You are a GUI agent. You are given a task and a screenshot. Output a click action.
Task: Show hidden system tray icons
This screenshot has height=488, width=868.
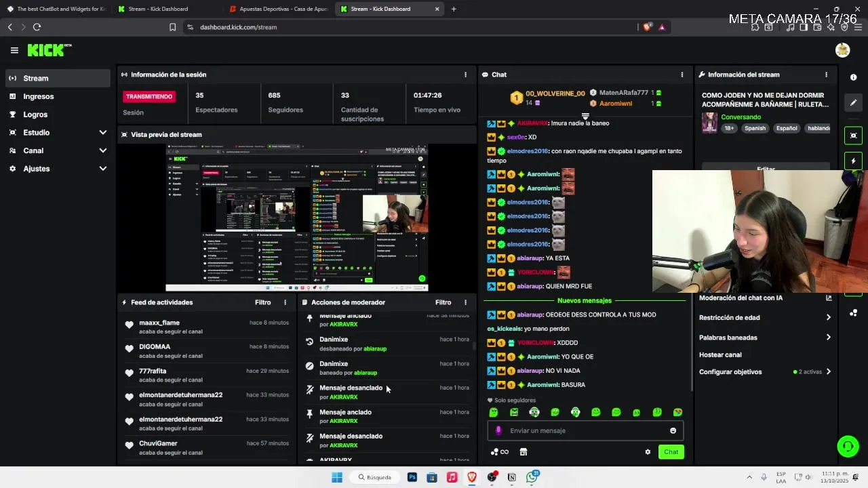[x=749, y=477]
